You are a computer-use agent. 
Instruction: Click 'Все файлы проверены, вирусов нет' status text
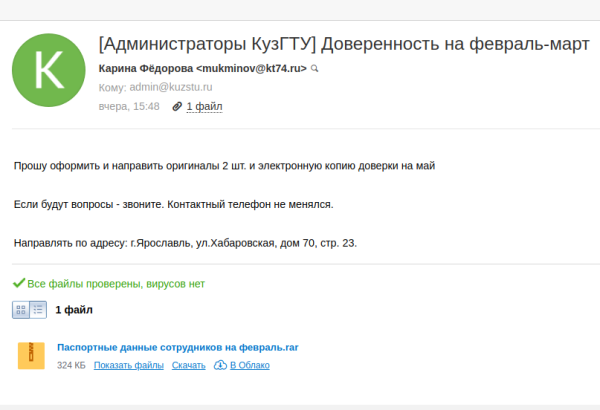click(116, 283)
